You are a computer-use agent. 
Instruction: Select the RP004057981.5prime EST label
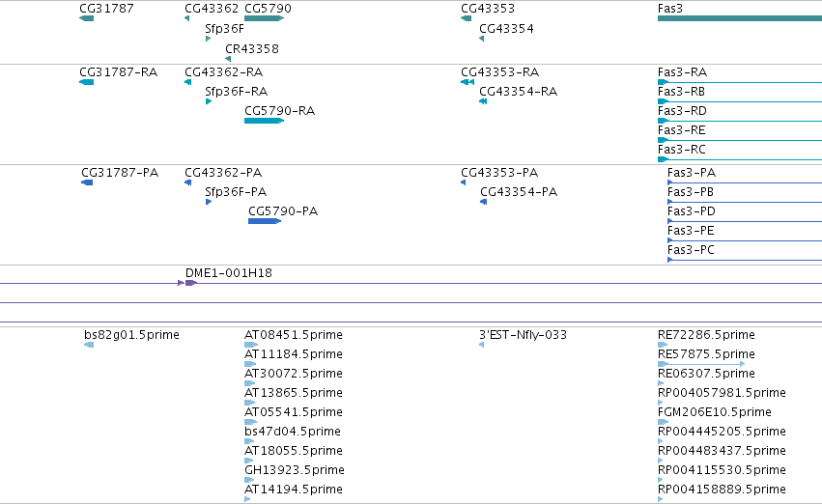click(722, 392)
